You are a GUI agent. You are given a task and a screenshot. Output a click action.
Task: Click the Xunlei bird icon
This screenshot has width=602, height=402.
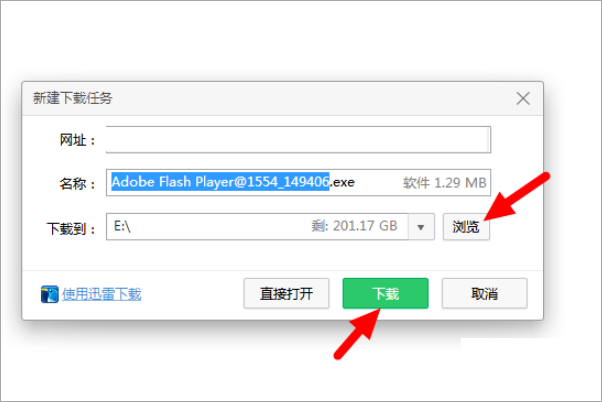point(50,294)
